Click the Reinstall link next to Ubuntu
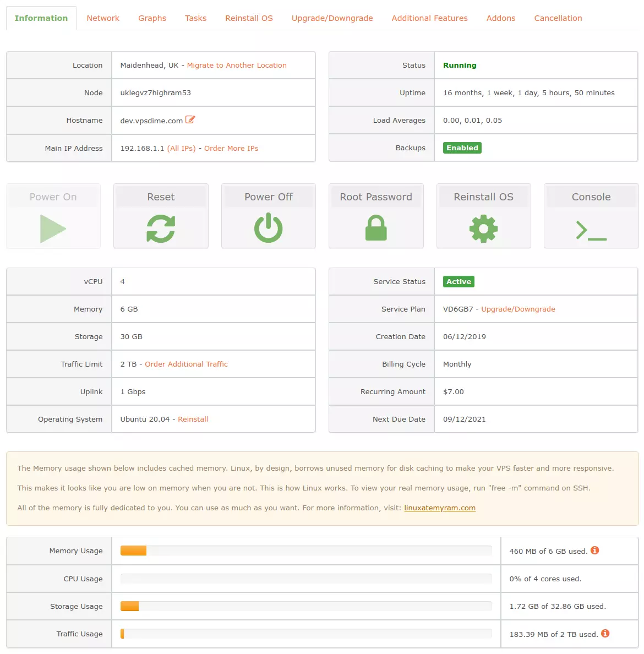Viewport: 644px width, 654px height. pyautogui.click(x=193, y=419)
